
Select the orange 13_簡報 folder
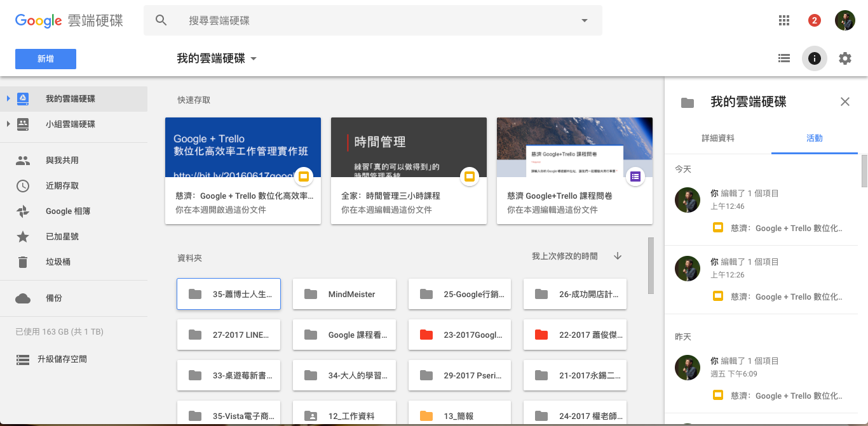[x=460, y=413]
